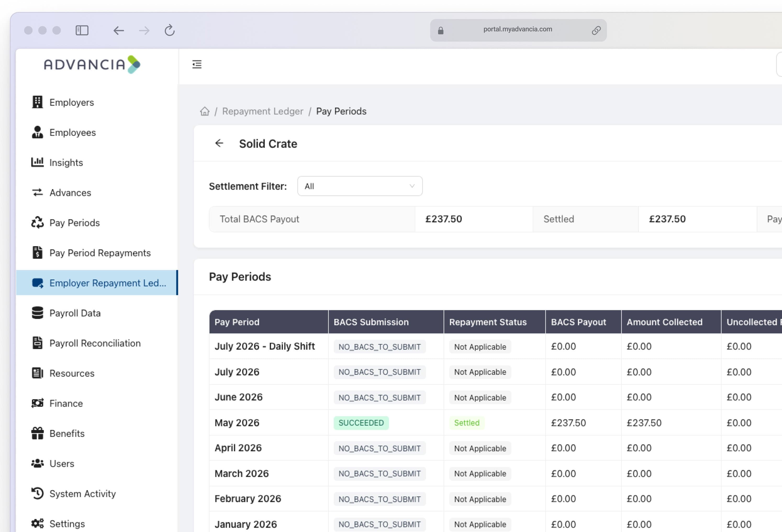Click the Employers building icon
Viewport: 782px width, 532px height.
click(x=37, y=102)
